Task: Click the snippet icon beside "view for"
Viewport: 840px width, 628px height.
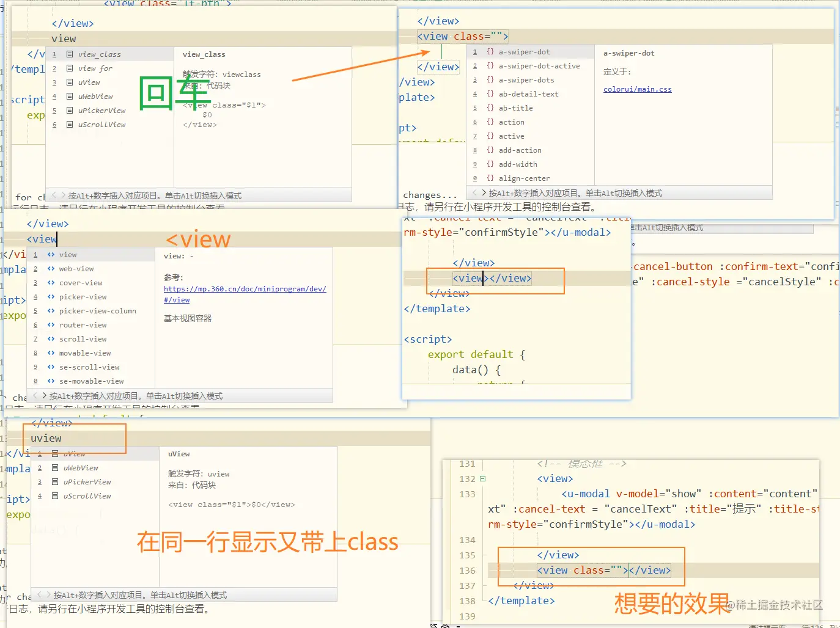Action: (70, 68)
